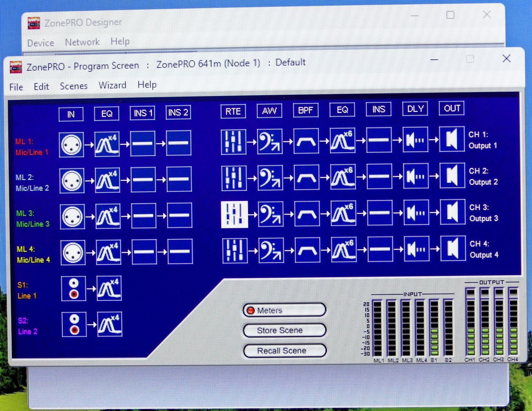
Task: Click the INS 2 column header
Action: (178, 112)
